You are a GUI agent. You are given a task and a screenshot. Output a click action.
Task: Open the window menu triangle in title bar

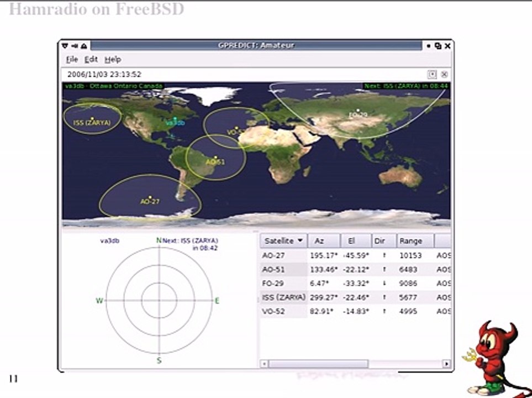(x=65, y=45)
